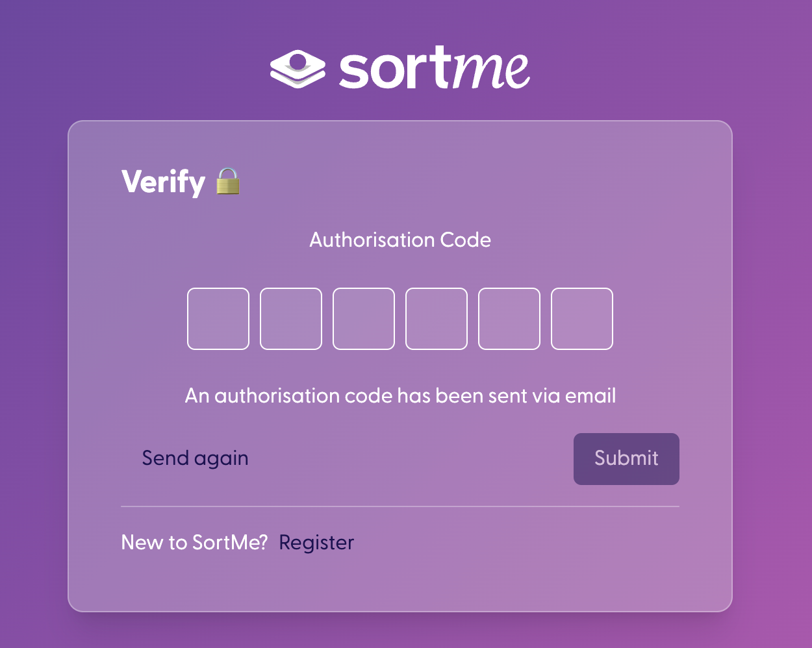Viewport: 812px width, 648px height.
Task: Click the New to SortMe? text
Action: pos(194,542)
